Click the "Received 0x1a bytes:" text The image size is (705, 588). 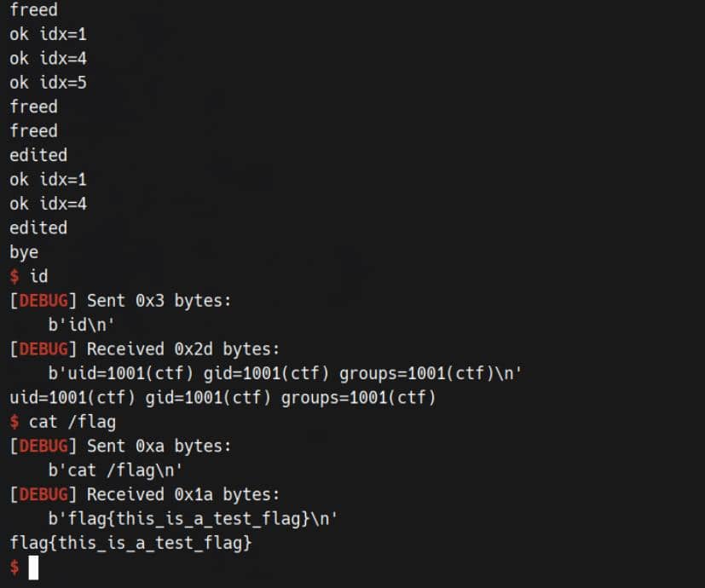[x=183, y=494]
